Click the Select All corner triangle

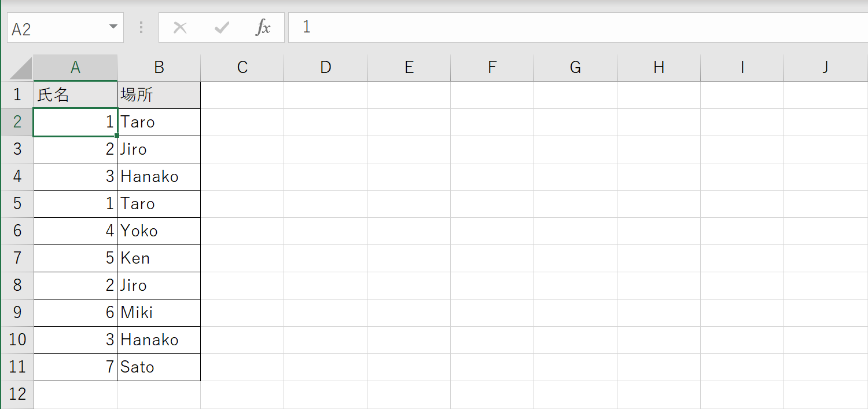click(x=21, y=68)
